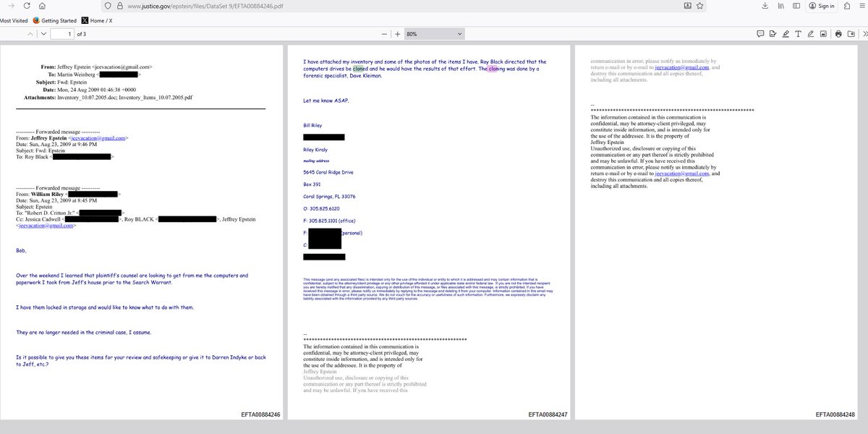
Task: Click 'Let me know ASAP.' text
Action: 325,100
